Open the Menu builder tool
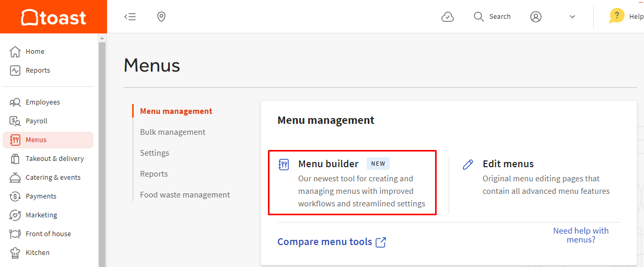Screen dimensions: 644x267 click(x=352, y=182)
